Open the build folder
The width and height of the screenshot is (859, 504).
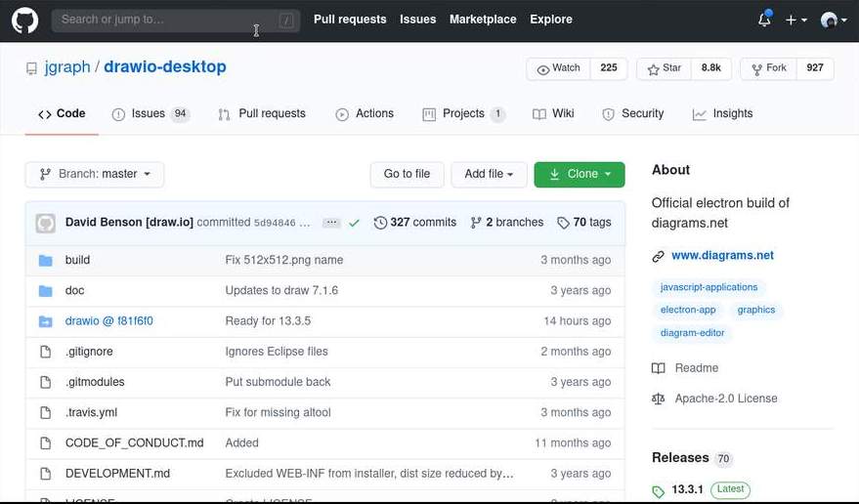pos(77,260)
